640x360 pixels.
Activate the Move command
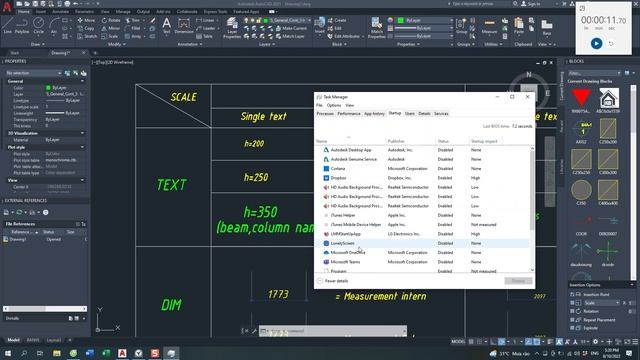pyautogui.click(x=86, y=20)
